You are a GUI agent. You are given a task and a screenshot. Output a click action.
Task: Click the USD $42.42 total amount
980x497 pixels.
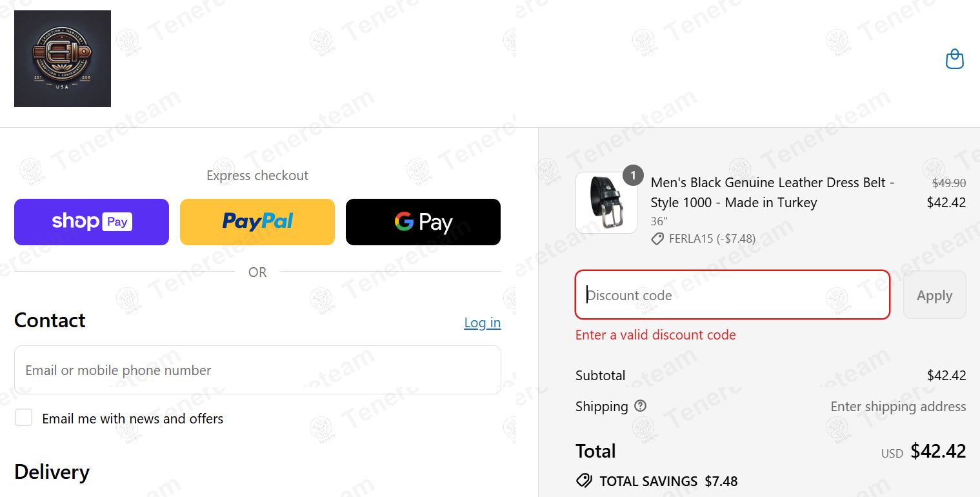(x=923, y=451)
